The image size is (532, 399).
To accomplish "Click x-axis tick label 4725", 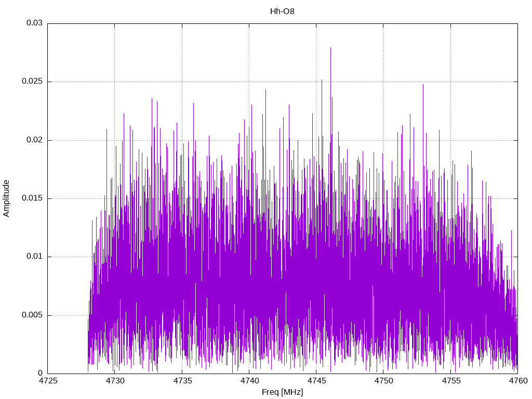I will click(x=48, y=381).
